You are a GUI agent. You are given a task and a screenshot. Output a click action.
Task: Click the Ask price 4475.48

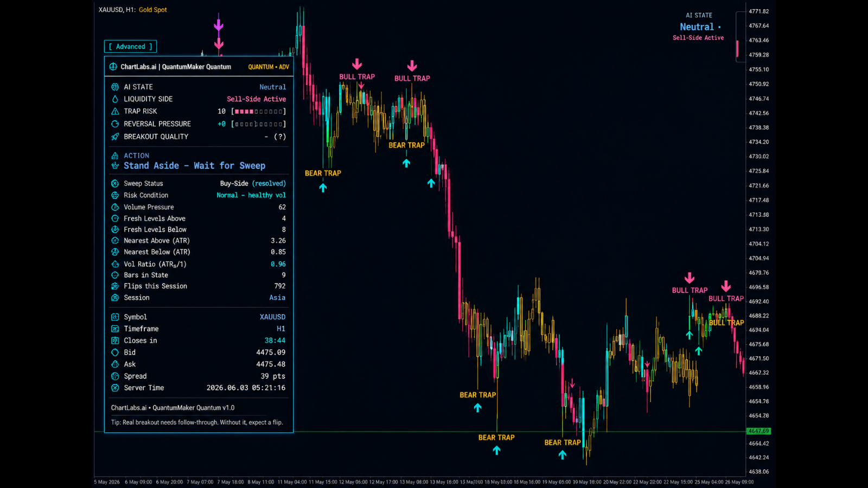[271, 364]
